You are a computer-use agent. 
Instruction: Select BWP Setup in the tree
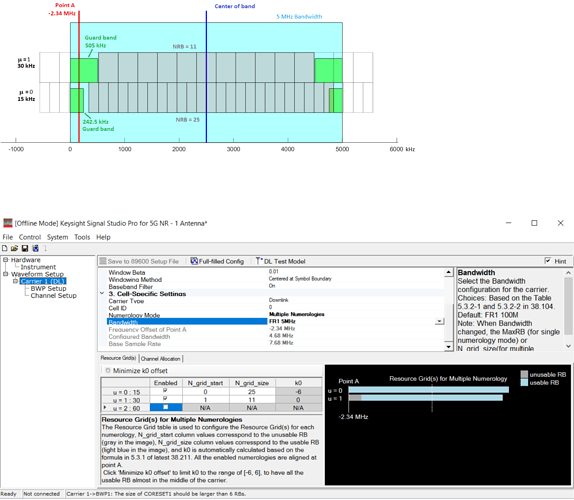[48, 288]
